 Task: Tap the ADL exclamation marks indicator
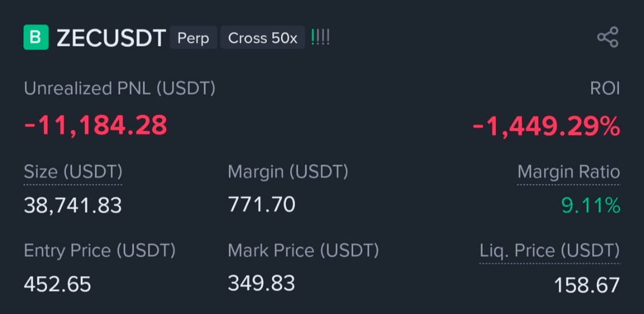321,38
